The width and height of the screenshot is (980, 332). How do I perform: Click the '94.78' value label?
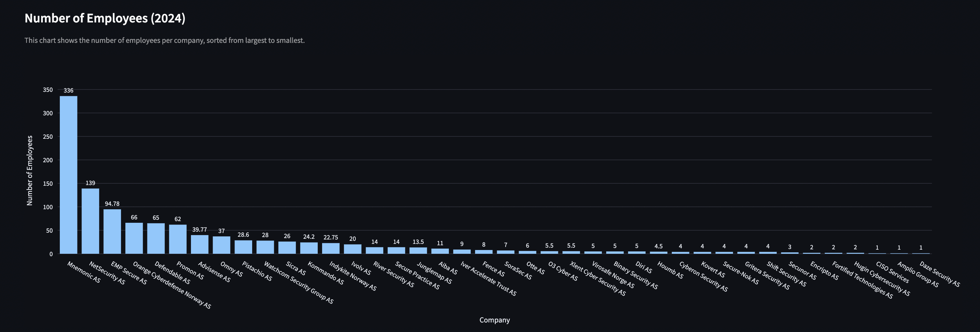[x=112, y=204]
